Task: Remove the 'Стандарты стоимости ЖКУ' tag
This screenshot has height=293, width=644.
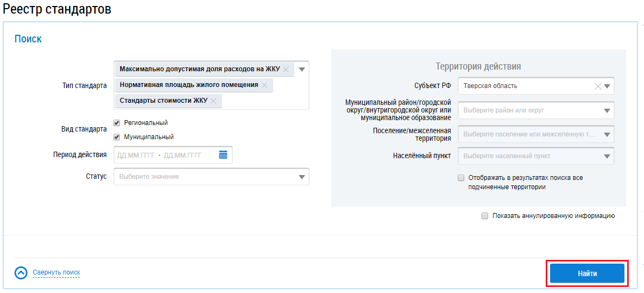Action: click(213, 101)
